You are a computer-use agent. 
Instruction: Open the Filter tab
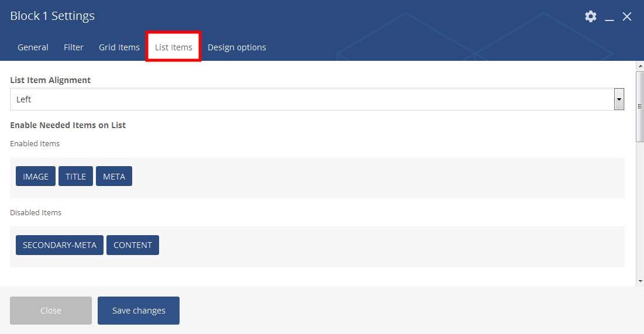coord(74,47)
